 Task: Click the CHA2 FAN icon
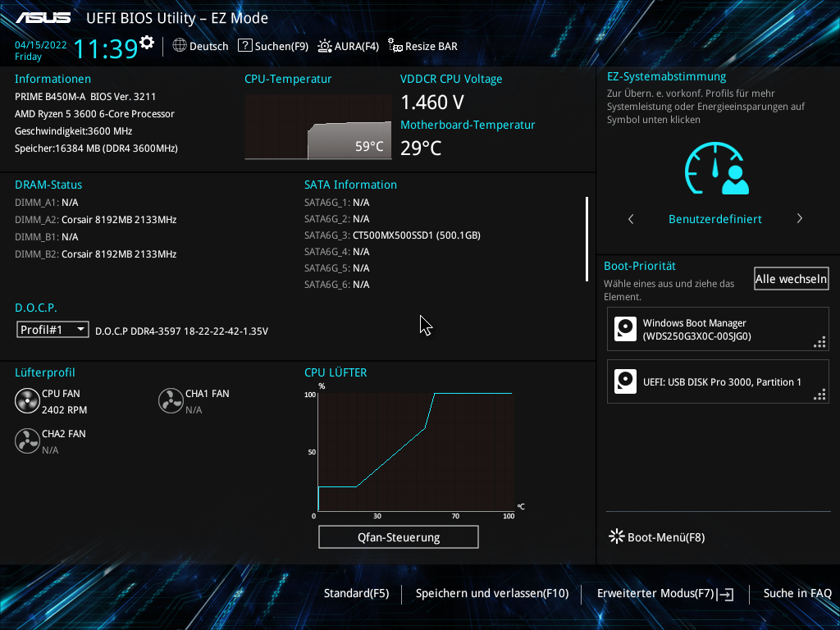click(27, 441)
